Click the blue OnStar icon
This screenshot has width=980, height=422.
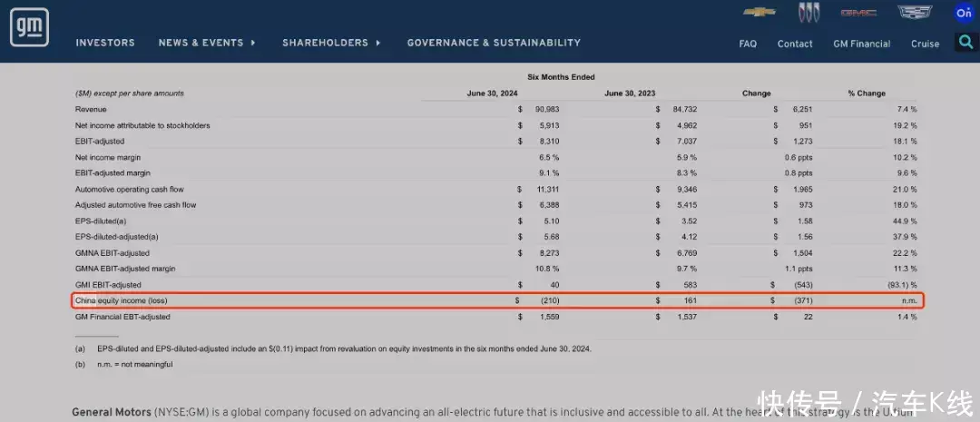click(964, 13)
